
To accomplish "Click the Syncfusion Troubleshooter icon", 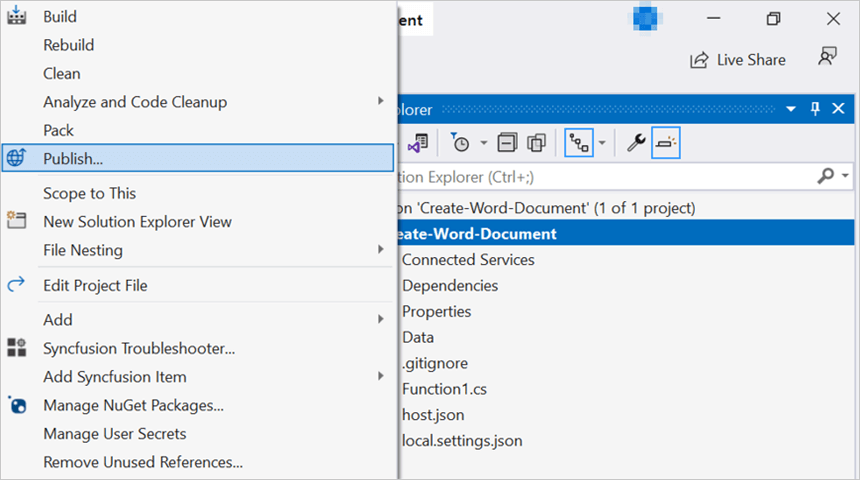I will pyautogui.click(x=16, y=348).
